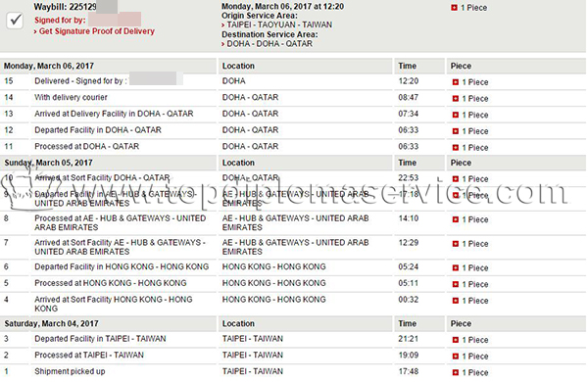588x382 pixels.
Task: Click Arrived at Delivery Facility in DOHA - QATAR text
Action: [x=114, y=114]
